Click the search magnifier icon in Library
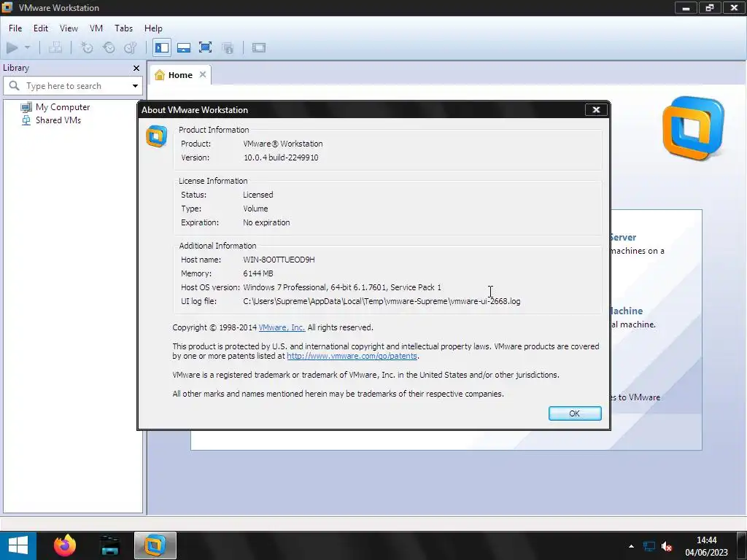 15,86
